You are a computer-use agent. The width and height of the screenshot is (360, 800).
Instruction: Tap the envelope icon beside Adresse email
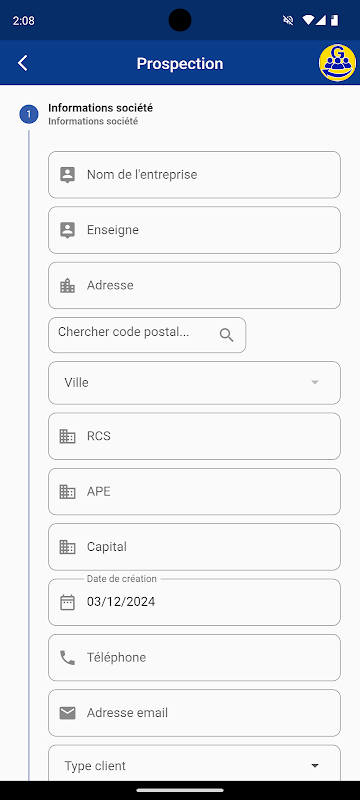67,713
